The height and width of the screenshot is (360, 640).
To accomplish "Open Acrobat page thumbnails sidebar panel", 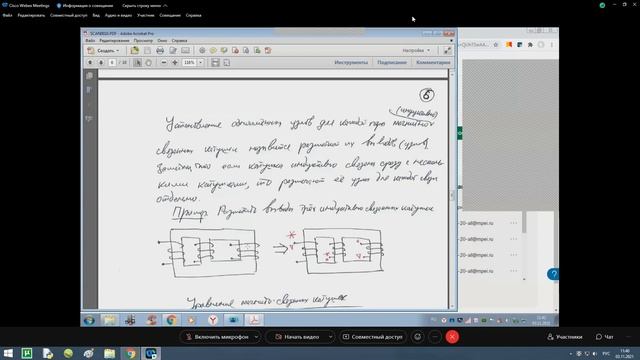I will click(89, 76).
